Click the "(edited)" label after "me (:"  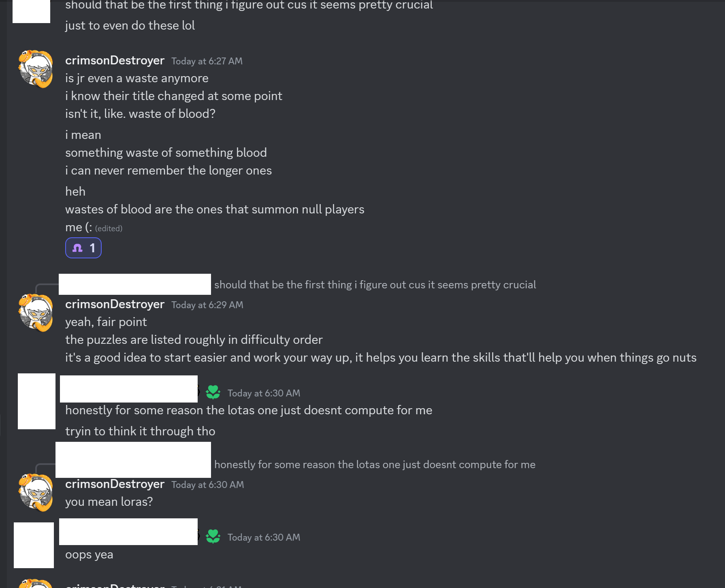[x=109, y=228]
